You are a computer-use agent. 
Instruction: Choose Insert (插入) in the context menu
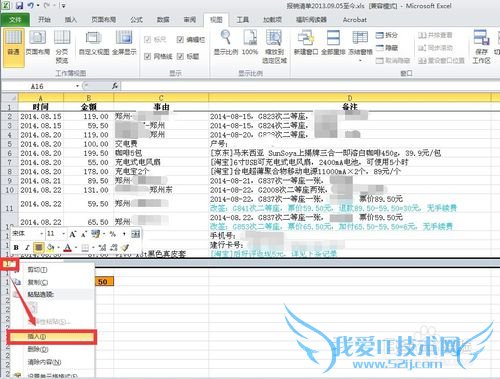tap(52, 337)
